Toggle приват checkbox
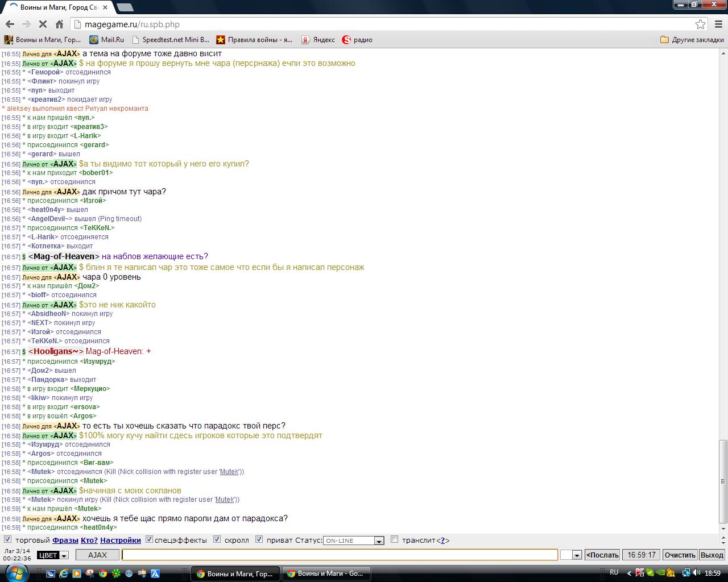The image size is (728, 582). click(x=259, y=539)
